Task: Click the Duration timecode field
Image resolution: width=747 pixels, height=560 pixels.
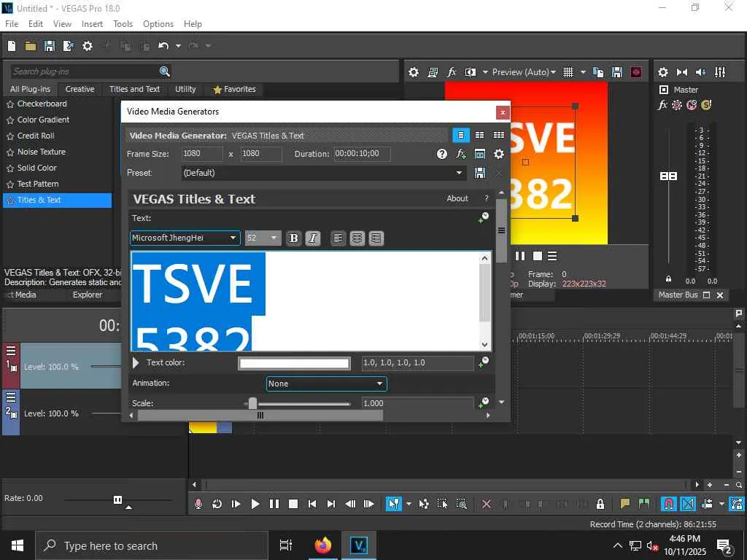Action: click(x=363, y=154)
